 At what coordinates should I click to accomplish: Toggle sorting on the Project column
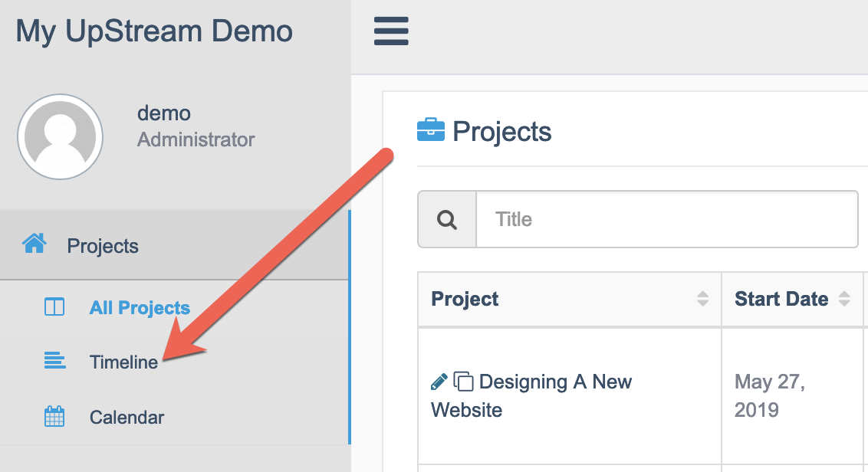click(702, 300)
